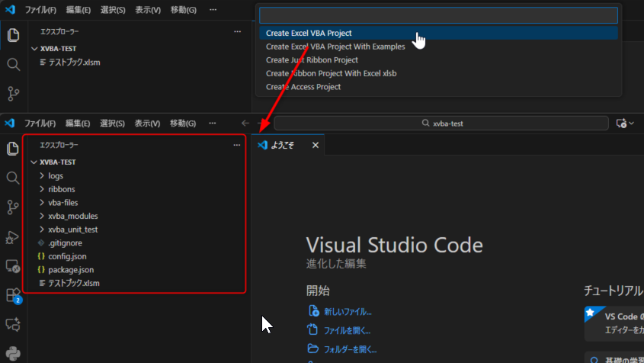Collapse XVBA-TEST folder in lower explorer
The height and width of the screenshot is (363, 644).
(34, 162)
